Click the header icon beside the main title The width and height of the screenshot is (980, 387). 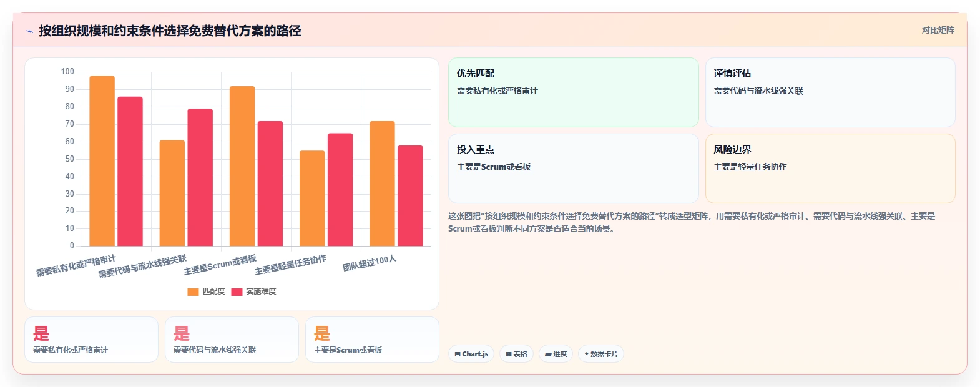click(x=29, y=31)
